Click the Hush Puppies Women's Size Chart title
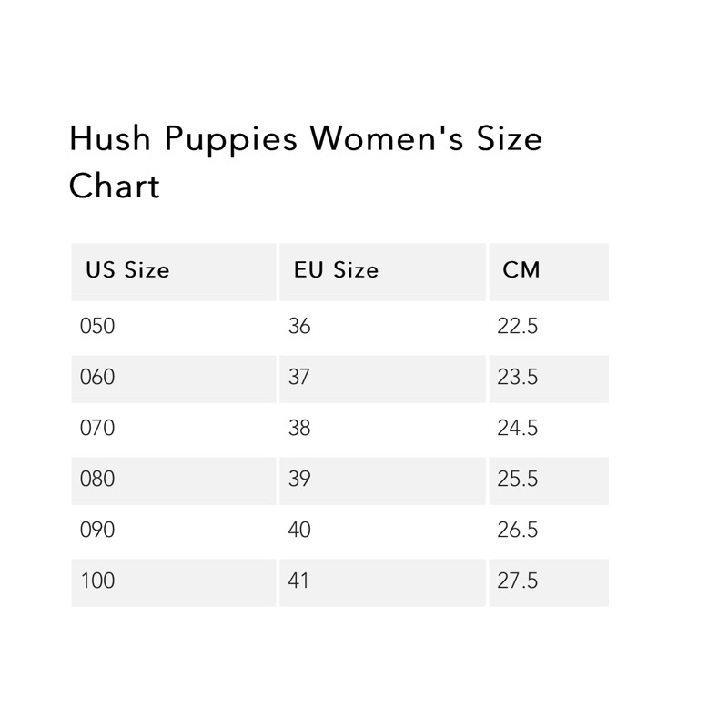 click(x=305, y=162)
